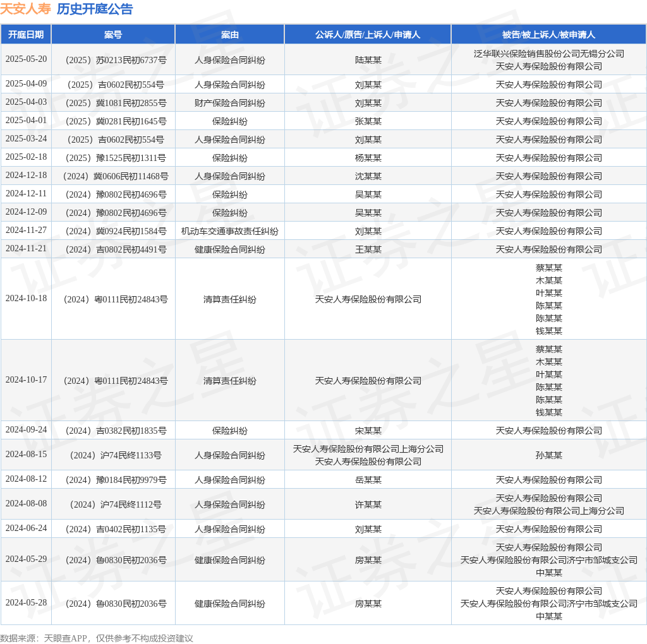This screenshot has width=647, height=644.
Task: Click plaintiff 王某某
Action: 368,249
